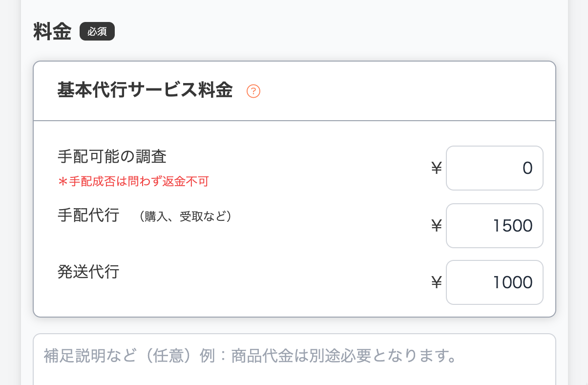This screenshot has height=385, width=588.
Task: Click the 必須 required badge
Action: point(97,31)
